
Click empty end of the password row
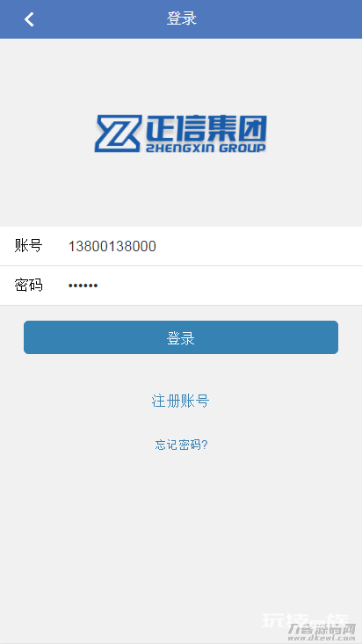(287, 285)
